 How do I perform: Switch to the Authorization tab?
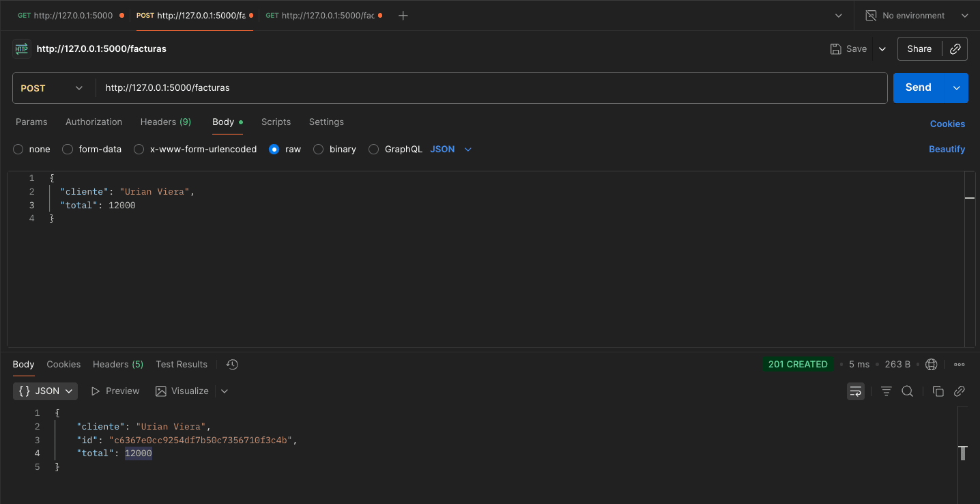pos(93,122)
